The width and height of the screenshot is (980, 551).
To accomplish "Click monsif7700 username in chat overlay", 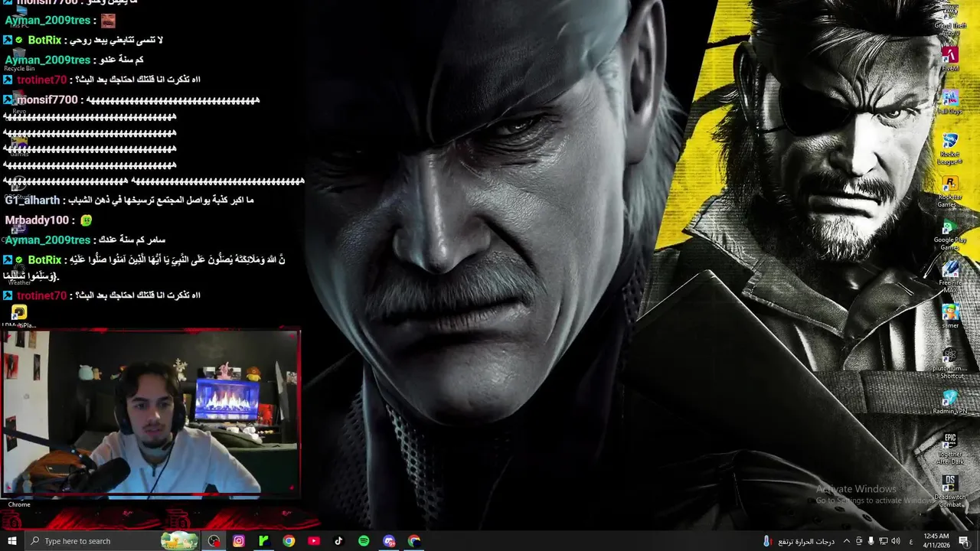I will coord(47,100).
